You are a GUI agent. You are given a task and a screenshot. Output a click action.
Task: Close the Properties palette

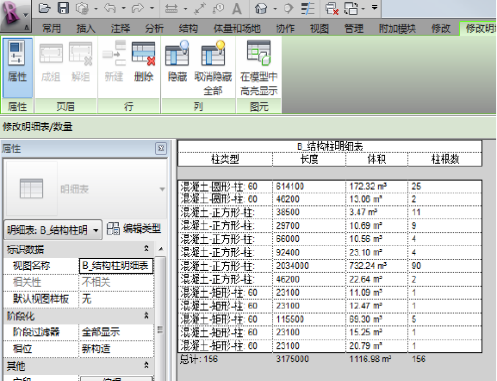click(x=161, y=148)
